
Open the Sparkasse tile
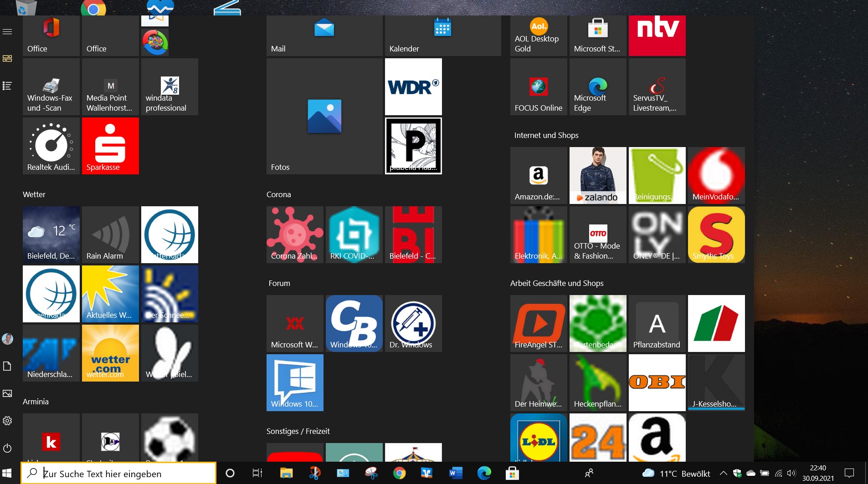click(x=110, y=146)
